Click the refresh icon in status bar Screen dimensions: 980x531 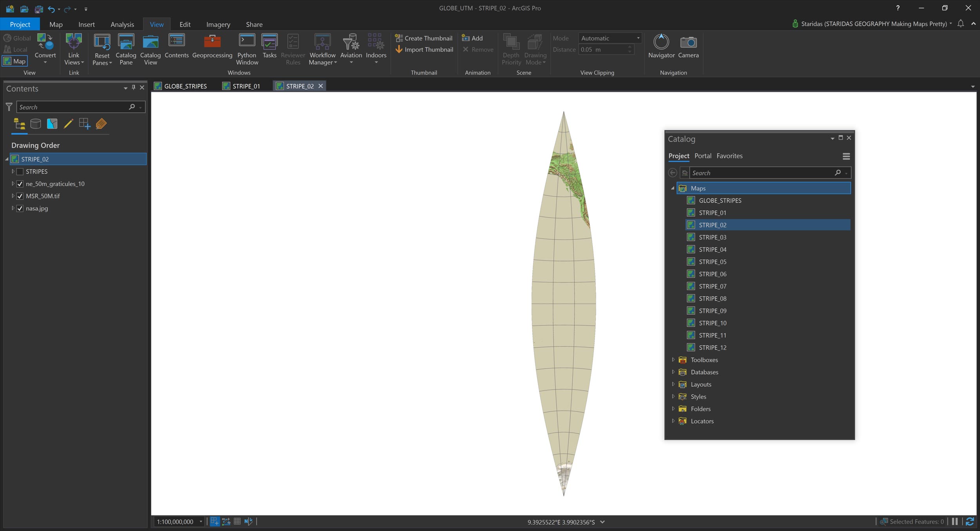970,521
